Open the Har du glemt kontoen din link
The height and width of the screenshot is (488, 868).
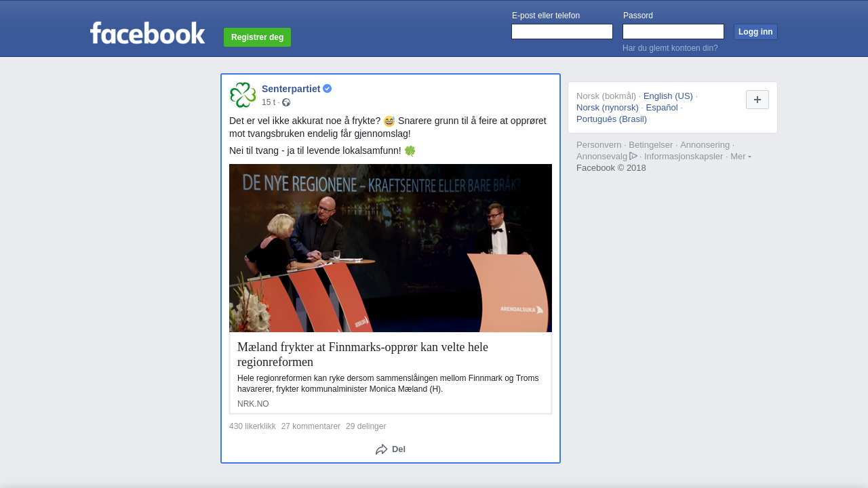pos(670,48)
